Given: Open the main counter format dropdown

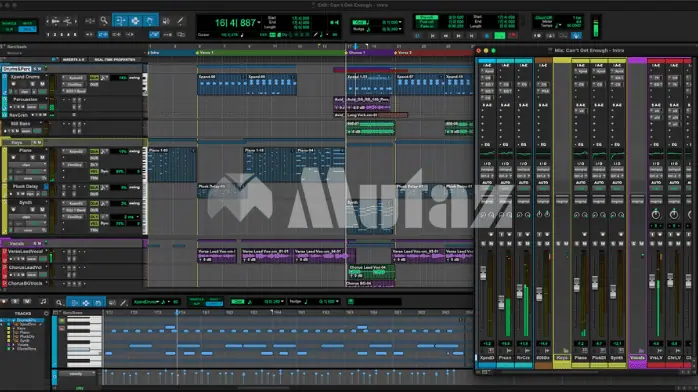Looking at the screenshot, I should click(259, 22).
